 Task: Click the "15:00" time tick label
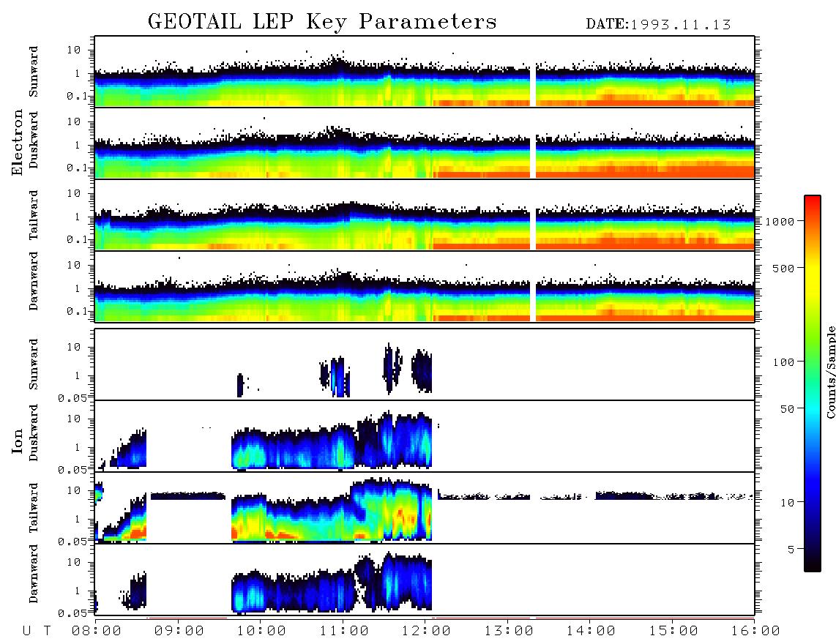coord(673,632)
